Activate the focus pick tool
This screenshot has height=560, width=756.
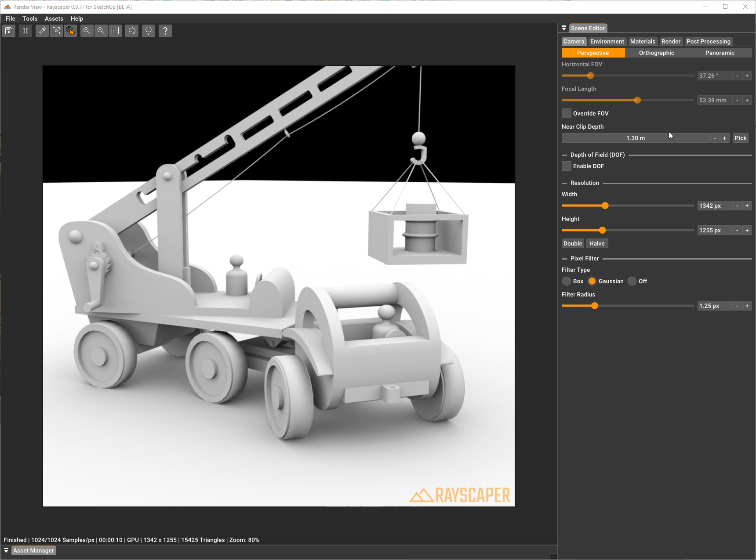(x=56, y=30)
